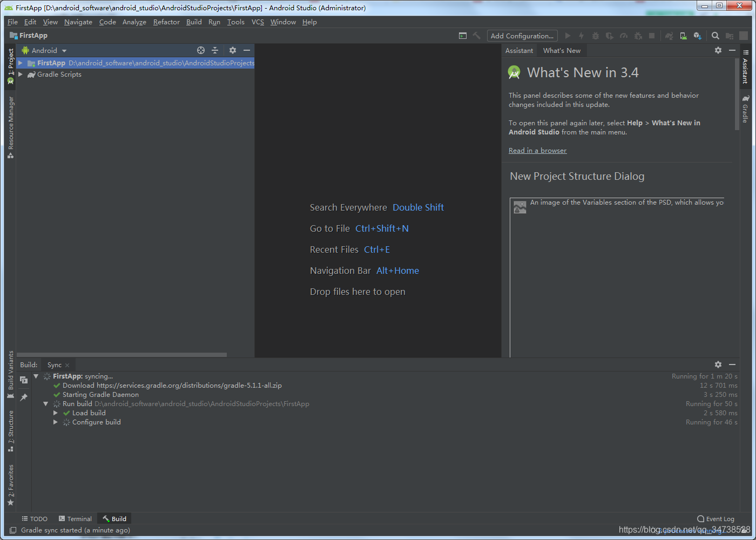Switch to the What's New tab
The width and height of the screenshot is (756, 540).
tap(562, 50)
